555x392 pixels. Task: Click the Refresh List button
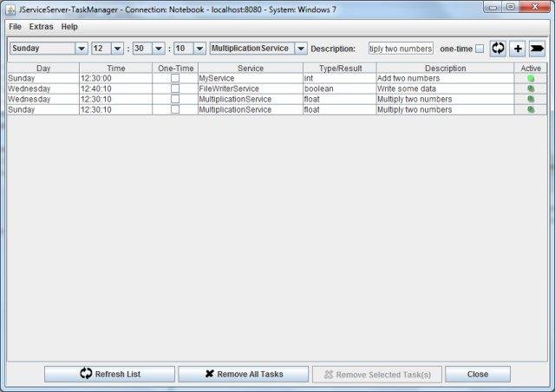[110, 374]
